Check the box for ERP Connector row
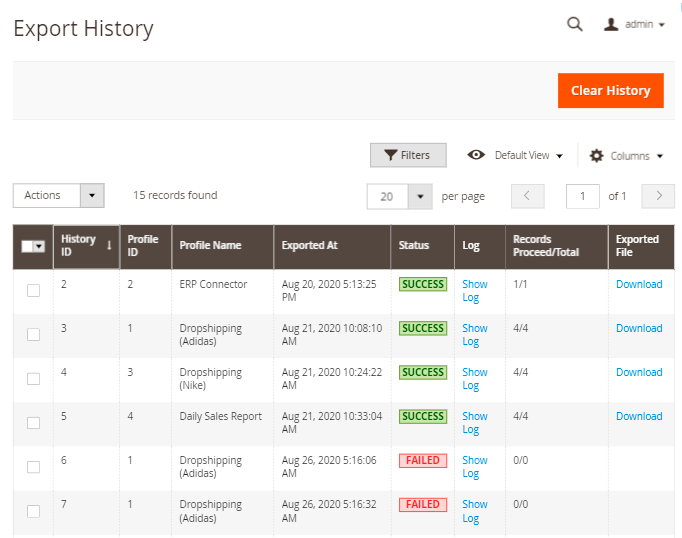Viewport: 682px width, 538px height. (33, 291)
